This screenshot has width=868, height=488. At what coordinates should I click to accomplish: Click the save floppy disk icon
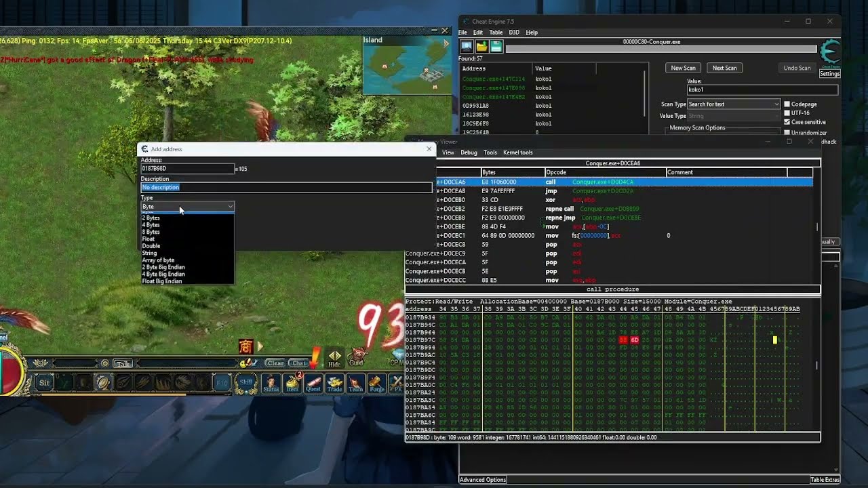click(x=496, y=46)
